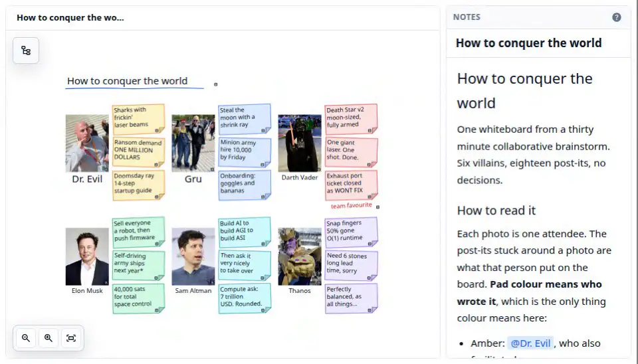This screenshot has width=638, height=364.
Task: Select the "40,000 sats" post-it
Action: tap(138, 298)
